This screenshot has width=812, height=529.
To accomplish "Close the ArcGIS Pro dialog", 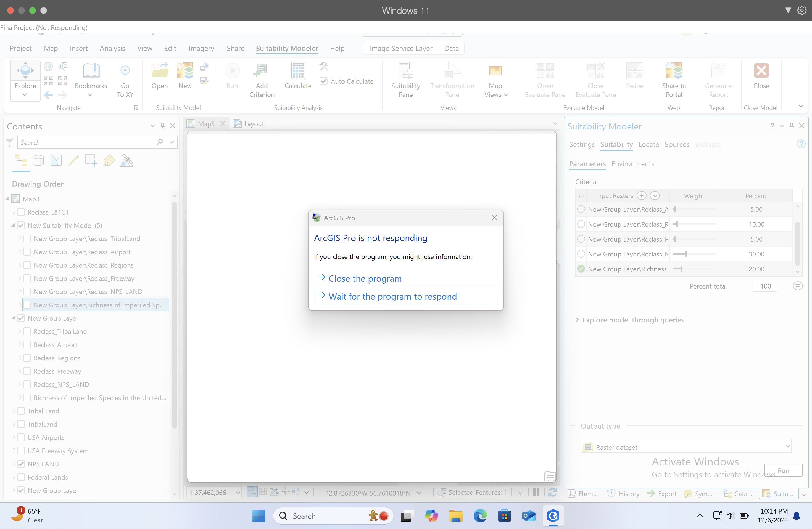I will (x=494, y=218).
